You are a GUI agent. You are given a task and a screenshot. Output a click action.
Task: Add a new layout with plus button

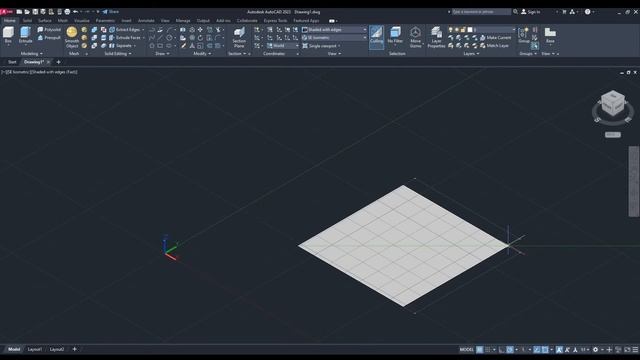[74, 349]
